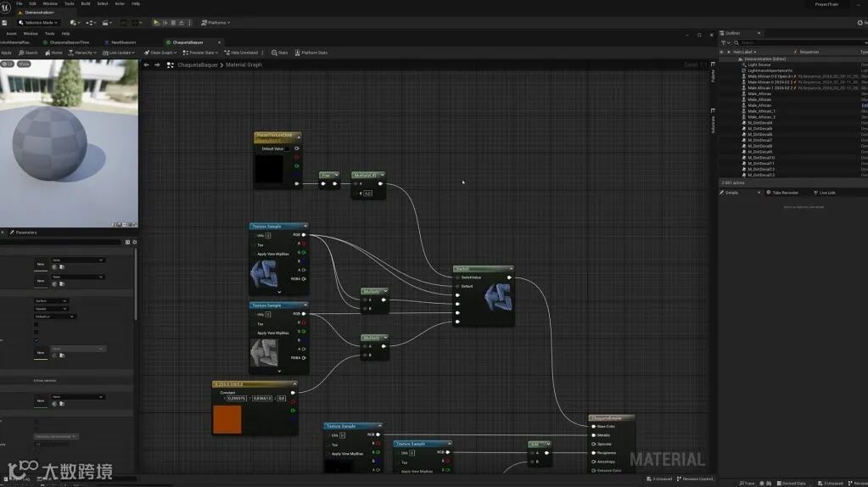Click the add content icon in main toolbar
868x487 pixels.
[x=74, y=23]
